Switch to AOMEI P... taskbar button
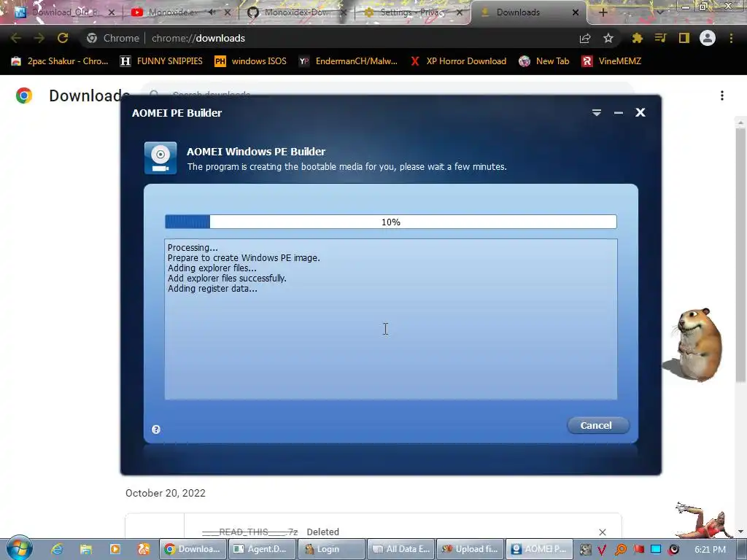 pyautogui.click(x=539, y=549)
